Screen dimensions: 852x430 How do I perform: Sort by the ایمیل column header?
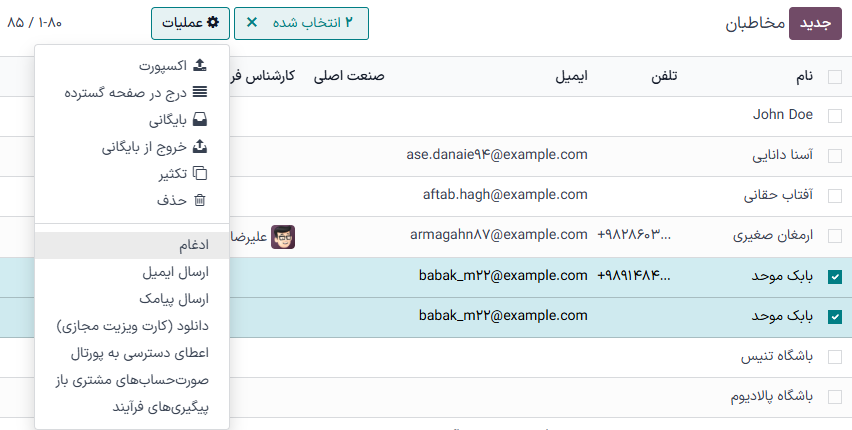(571, 76)
